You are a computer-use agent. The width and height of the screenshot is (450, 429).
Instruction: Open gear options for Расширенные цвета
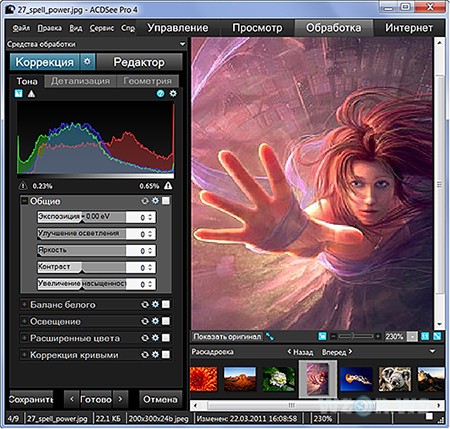click(155, 338)
